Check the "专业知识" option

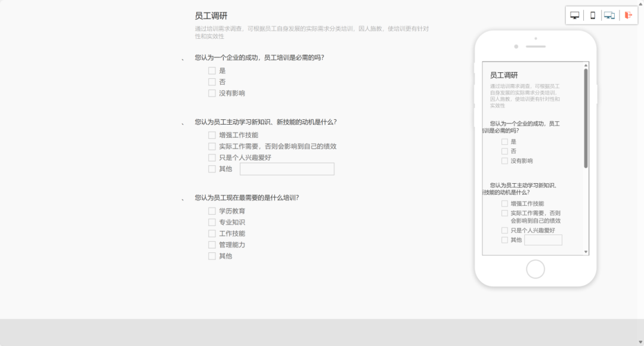click(x=212, y=222)
